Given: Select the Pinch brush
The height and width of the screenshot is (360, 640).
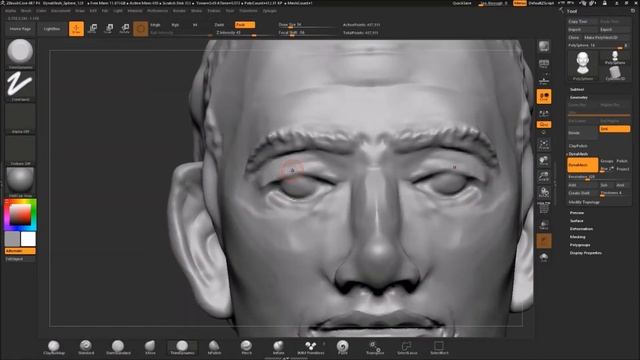Looking at the screenshot, I should (246, 348).
